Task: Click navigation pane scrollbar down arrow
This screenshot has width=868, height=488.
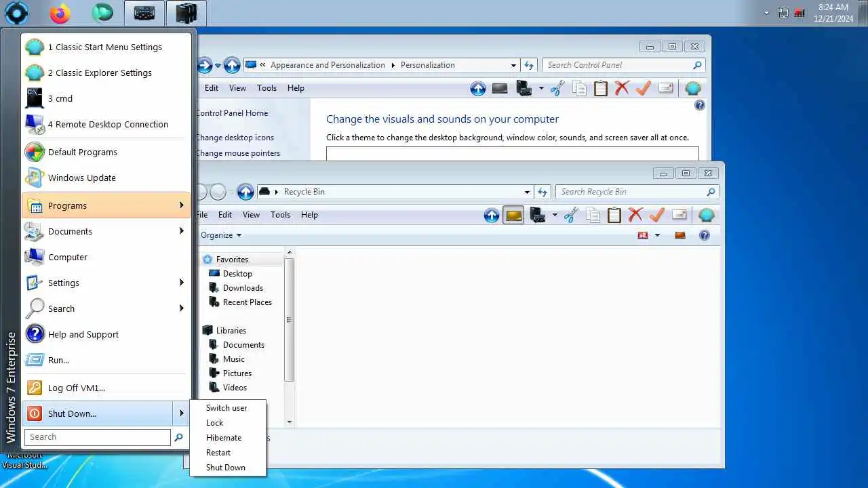Action: pos(290,422)
